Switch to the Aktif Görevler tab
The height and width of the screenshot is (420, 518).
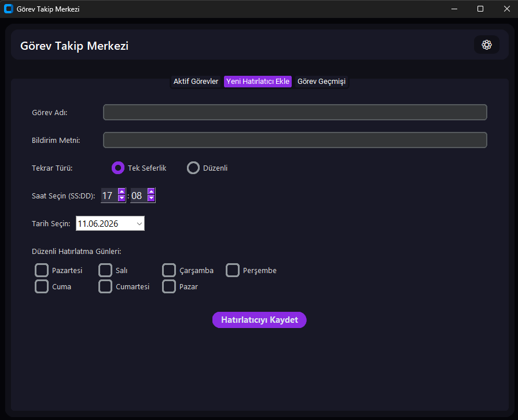click(196, 81)
